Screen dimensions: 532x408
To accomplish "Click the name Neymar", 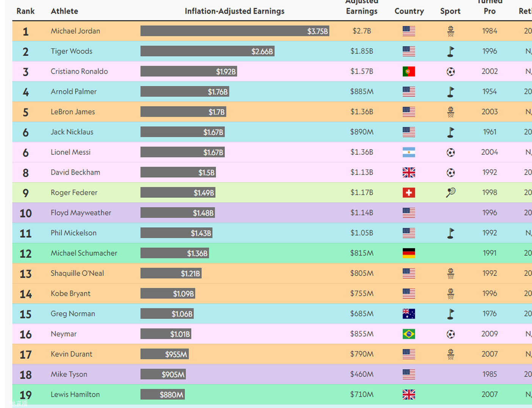I will (x=64, y=334).
